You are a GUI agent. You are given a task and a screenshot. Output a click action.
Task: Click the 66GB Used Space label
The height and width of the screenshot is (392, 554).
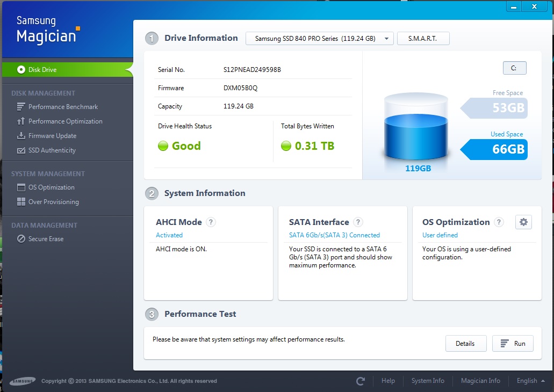(x=495, y=149)
